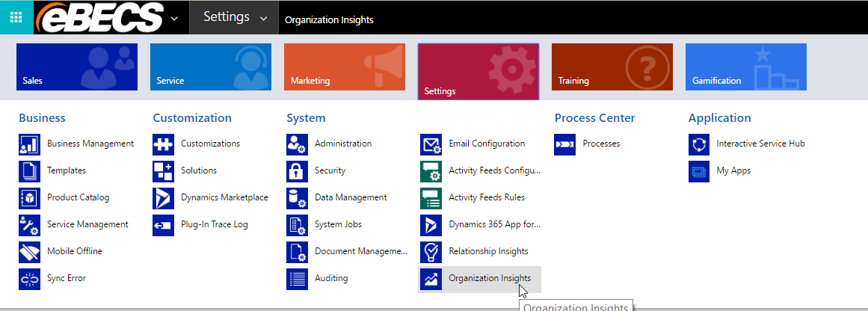The height and width of the screenshot is (311, 868).
Task: Open the Plug-In Trace Log link
Action: (x=215, y=225)
